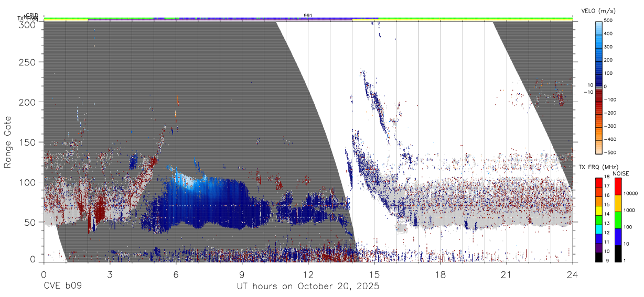Click the 24 tick on UT hours axis
The image size is (644, 297).
coord(573,274)
